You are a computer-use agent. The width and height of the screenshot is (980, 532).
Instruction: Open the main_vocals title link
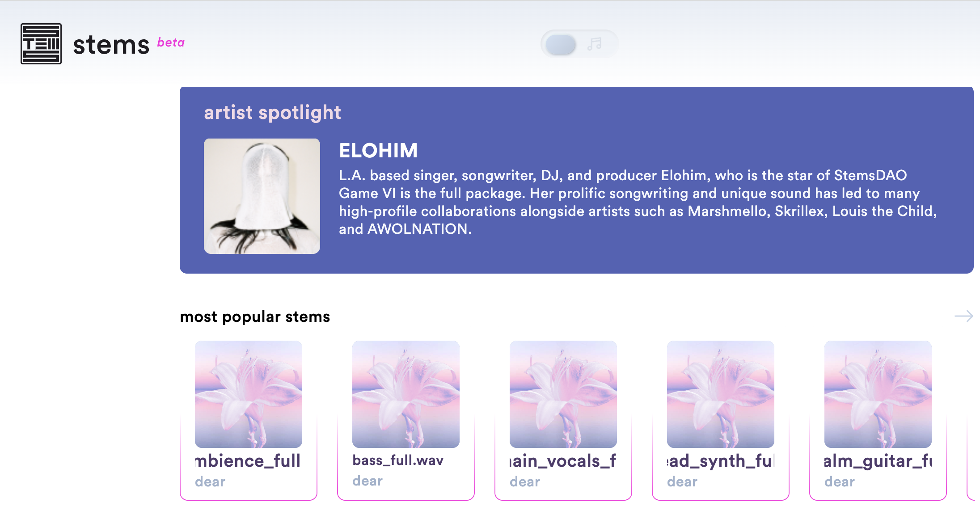[x=563, y=461]
